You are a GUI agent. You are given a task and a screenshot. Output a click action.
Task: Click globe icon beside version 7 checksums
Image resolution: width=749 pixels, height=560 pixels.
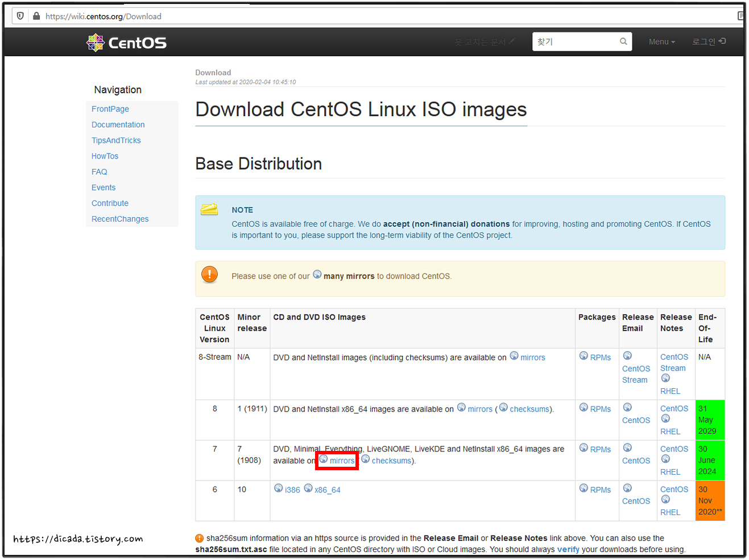pos(366,459)
